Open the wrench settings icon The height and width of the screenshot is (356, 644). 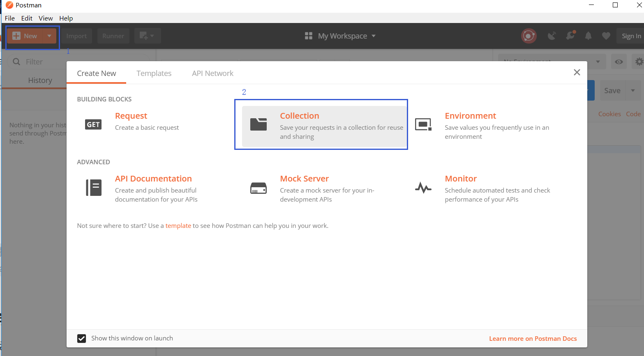click(x=570, y=36)
